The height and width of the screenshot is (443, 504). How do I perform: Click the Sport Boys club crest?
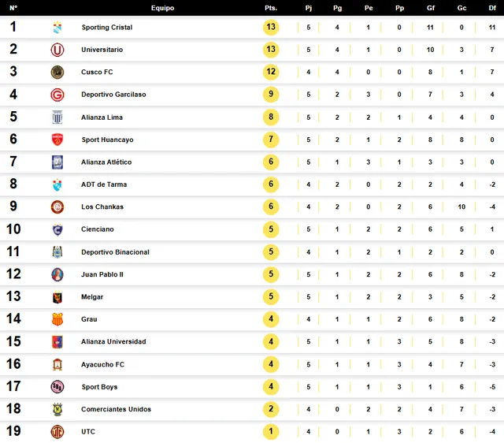coord(57,387)
